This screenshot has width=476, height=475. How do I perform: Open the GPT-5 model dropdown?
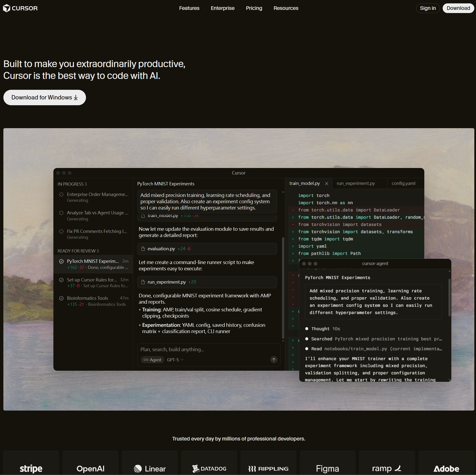[x=175, y=360]
